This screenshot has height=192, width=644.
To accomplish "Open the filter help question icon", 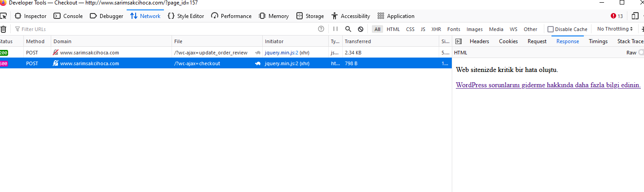I will pyautogui.click(x=321, y=29).
